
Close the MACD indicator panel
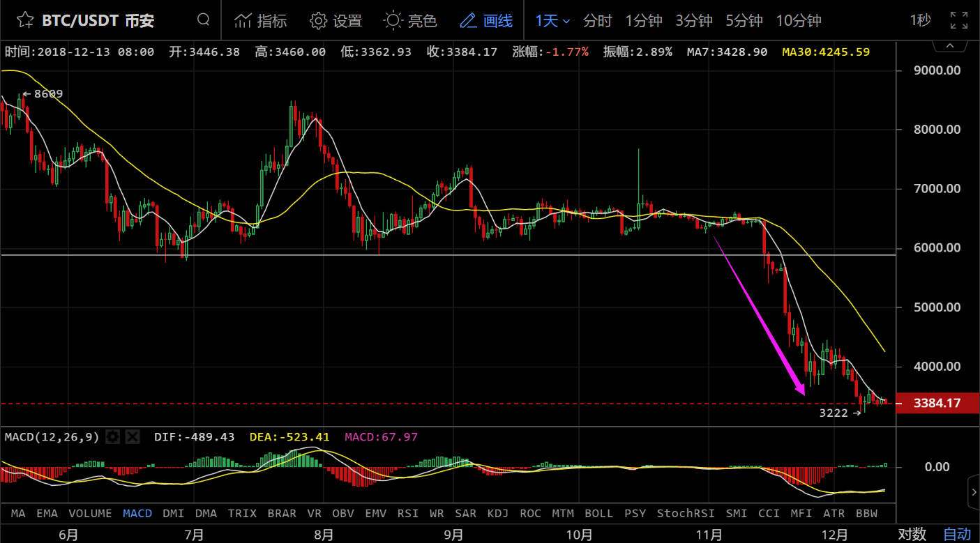(x=133, y=437)
